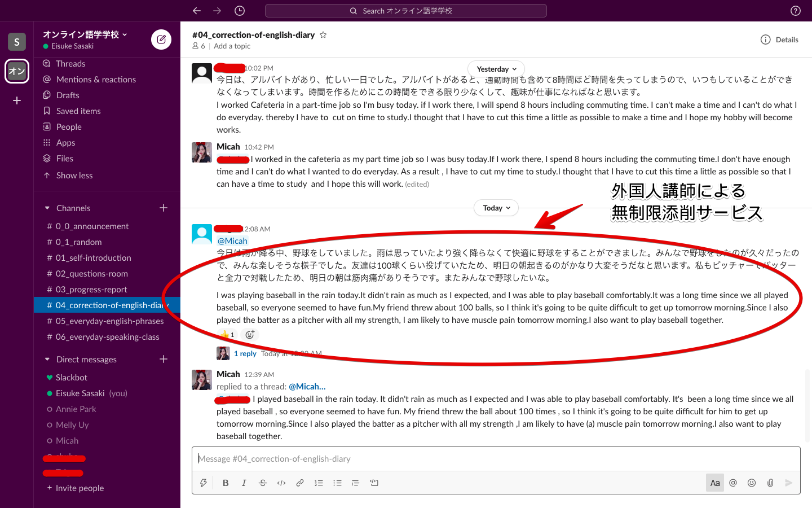This screenshot has width=812, height=508.
Task: Attach a file with the paperclip icon
Action: point(770,483)
